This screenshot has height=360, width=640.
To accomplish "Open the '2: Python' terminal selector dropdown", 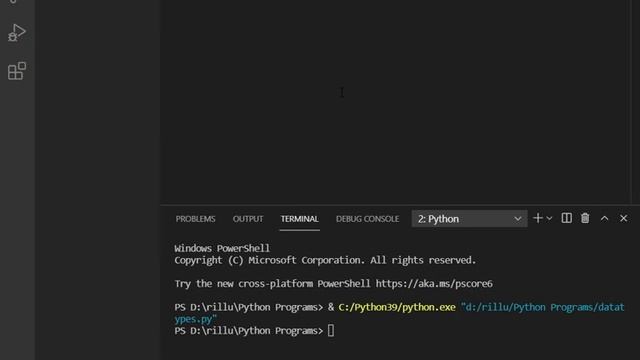I will point(469,219).
